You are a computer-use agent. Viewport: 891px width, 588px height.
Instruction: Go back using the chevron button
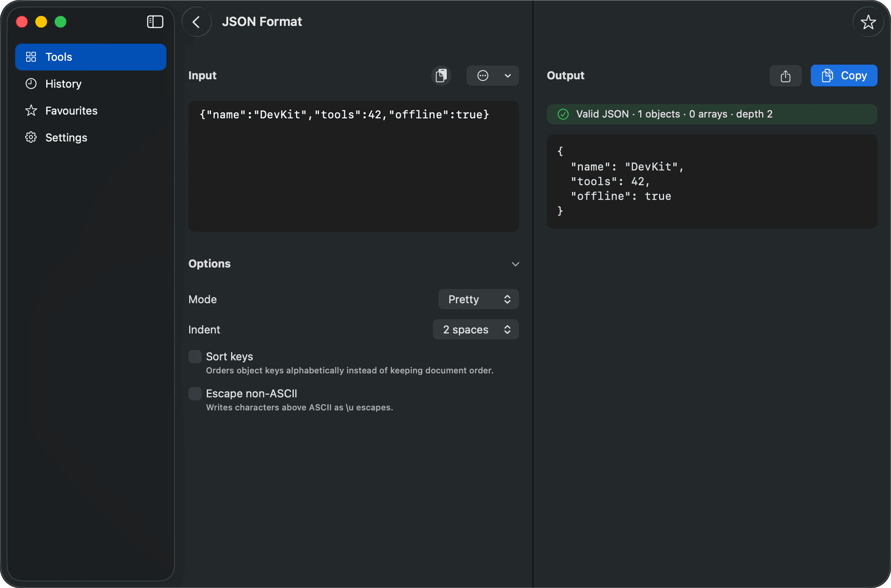pos(197,22)
